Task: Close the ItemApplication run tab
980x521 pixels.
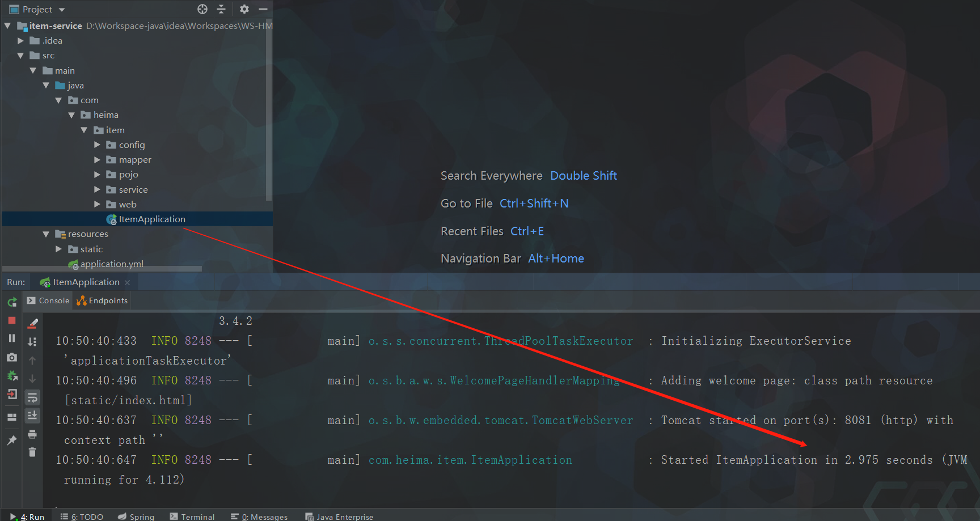Action: pyautogui.click(x=127, y=282)
